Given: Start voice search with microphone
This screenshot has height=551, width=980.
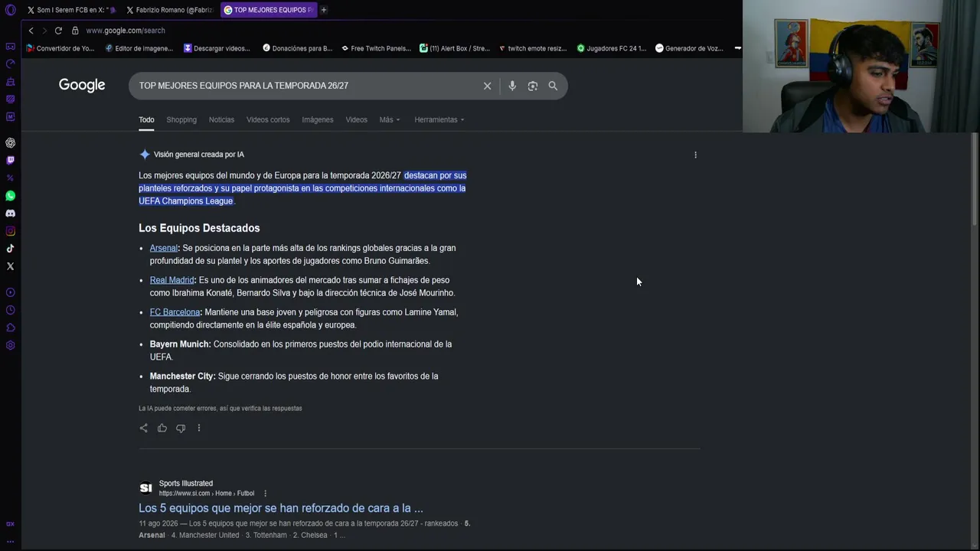Looking at the screenshot, I should [x=512, y=86].
